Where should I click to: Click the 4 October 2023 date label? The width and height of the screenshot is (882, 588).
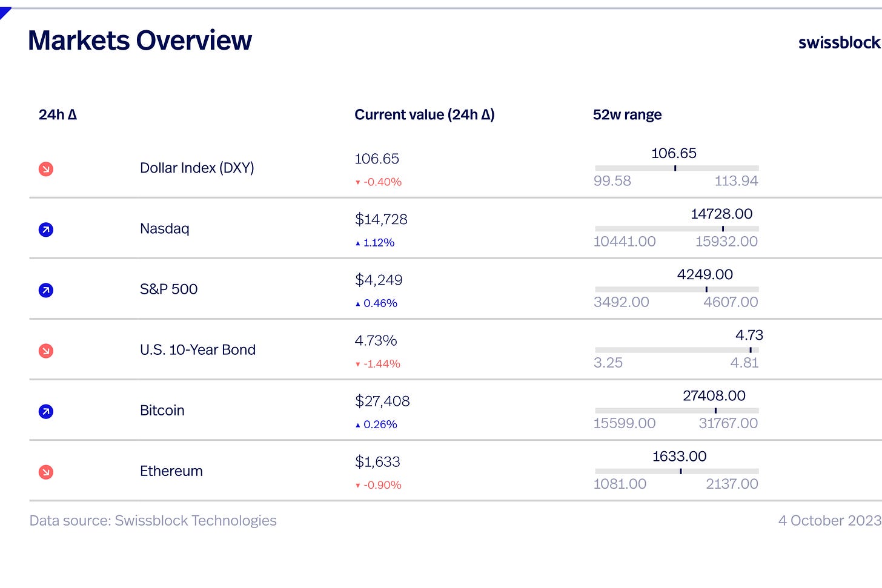(x=830, y=521)
